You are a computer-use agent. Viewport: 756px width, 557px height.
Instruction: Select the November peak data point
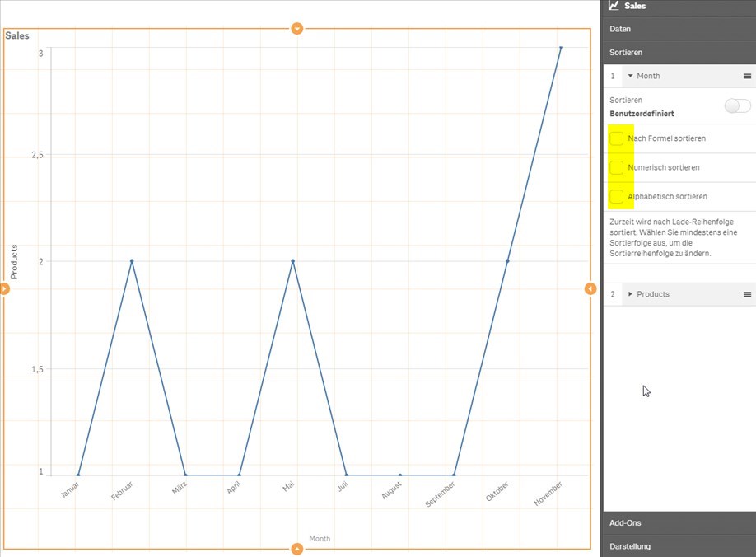(x=561, y=48)
